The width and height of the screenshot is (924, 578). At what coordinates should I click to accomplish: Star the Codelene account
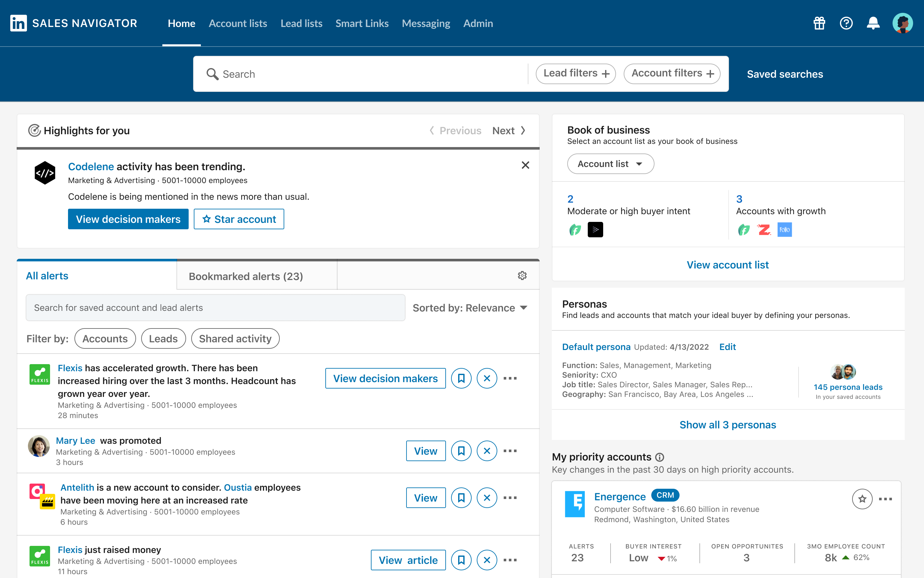pos(239,219)
